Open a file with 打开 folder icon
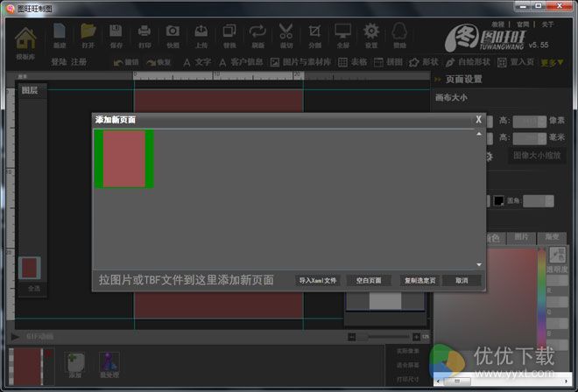 (88, 34)
